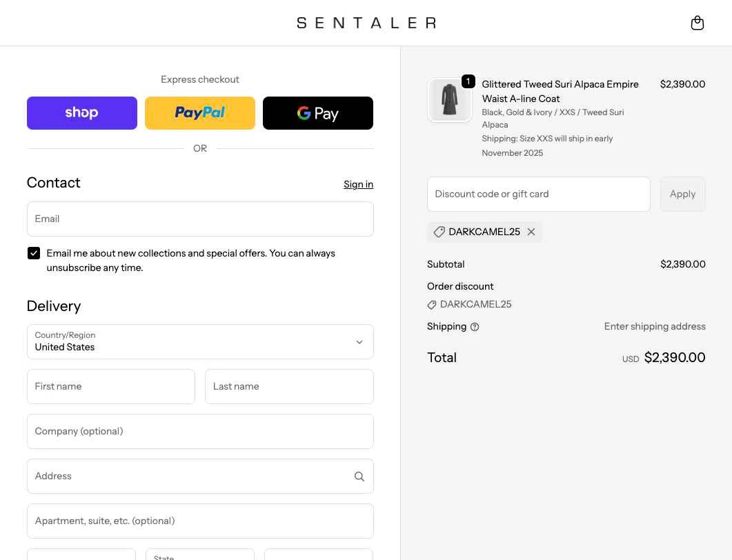The height and width of the screenshot is (560, 732).
Task: Click the Contact heading
Action: click(53, 183)
